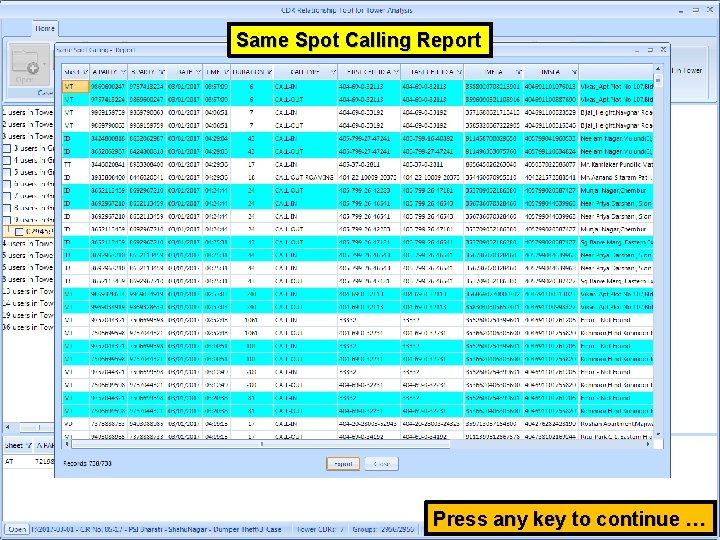Viewport: 720px width, 540px height.
Task: Check the '6 users in' group checkbox
Action: point(7,184)
